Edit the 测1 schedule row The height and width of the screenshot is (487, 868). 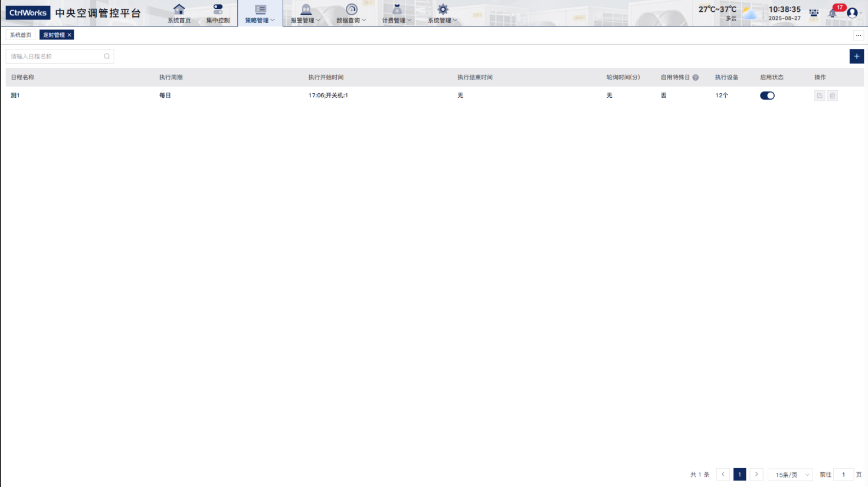820,96
